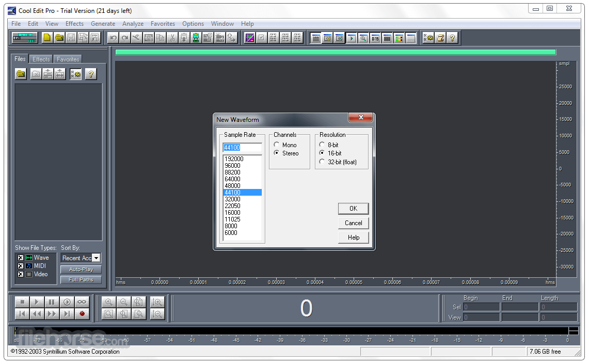
Task: Click the Sel Begin time field
Action: pyautogui.click(x=482, y=307)
